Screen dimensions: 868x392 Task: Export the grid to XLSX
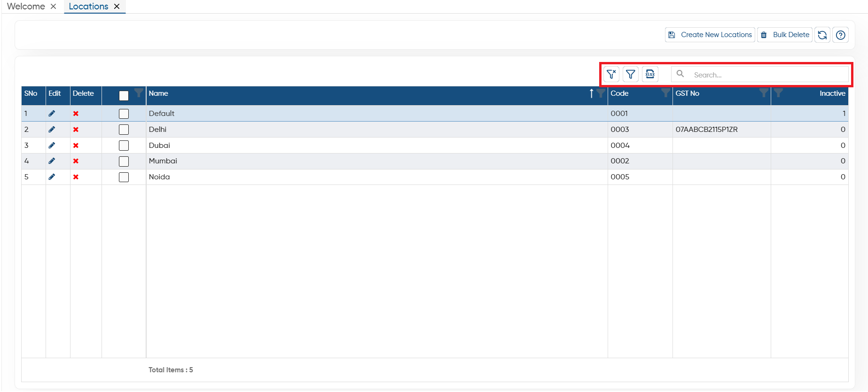click(650, 74)
